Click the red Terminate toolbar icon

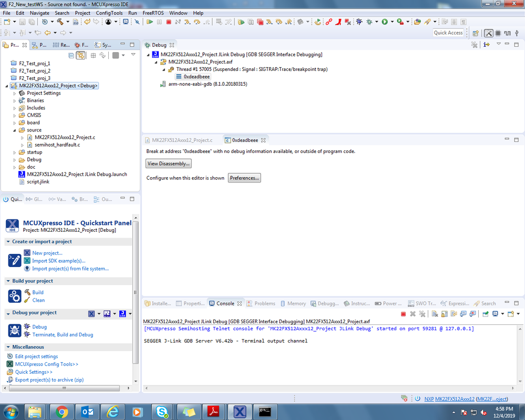click(169, 22)
